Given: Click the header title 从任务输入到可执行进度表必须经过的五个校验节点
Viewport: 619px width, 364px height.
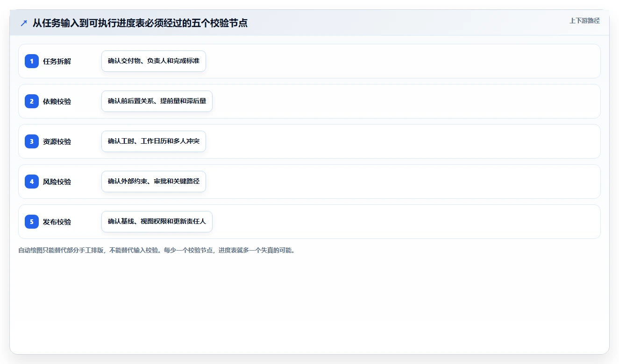Looking at the screenshot, I should tap(140, 23).
